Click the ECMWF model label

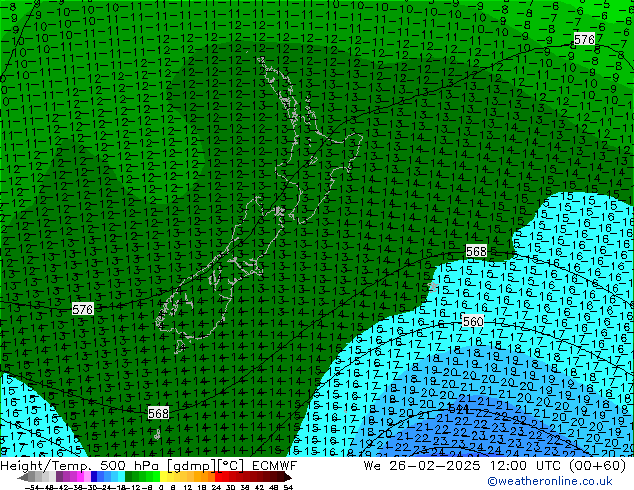tap(275, 465)
